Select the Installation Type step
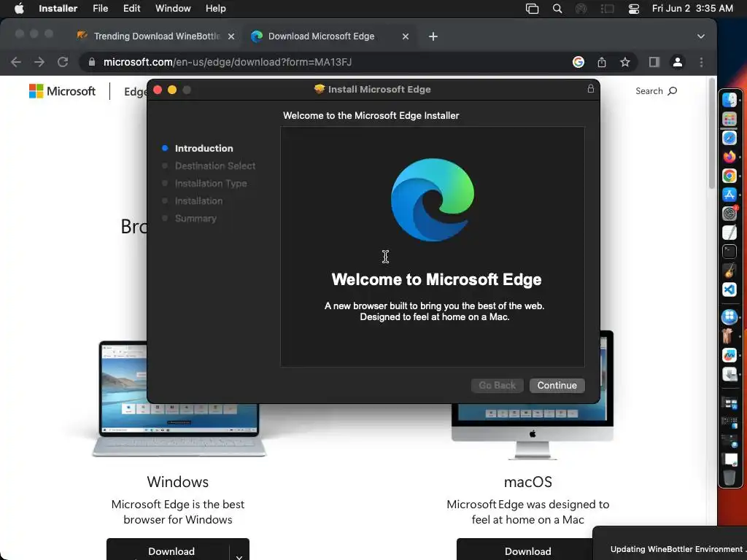 click(211, 183)
